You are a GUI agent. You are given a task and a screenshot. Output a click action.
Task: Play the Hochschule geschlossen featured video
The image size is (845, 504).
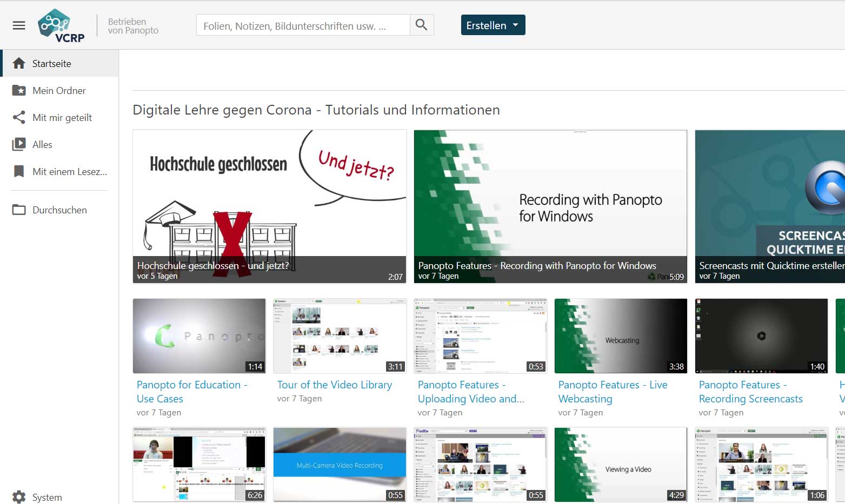[269, 205]
